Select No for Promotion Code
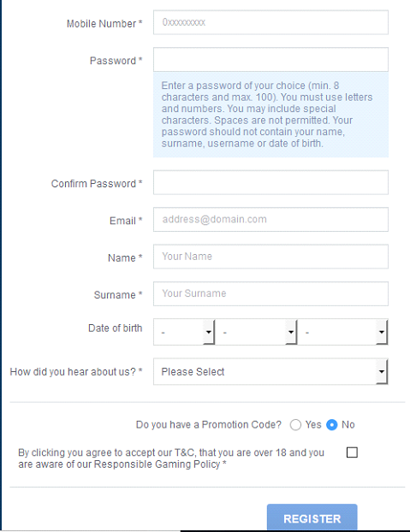Screen dimensions: 410x532 [x=331, y=425]
